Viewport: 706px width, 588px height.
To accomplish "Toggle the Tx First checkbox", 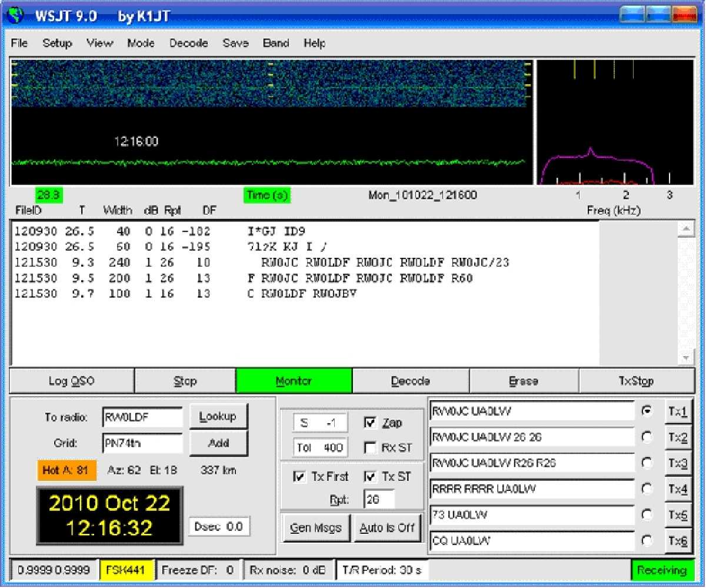I will 299,477.
